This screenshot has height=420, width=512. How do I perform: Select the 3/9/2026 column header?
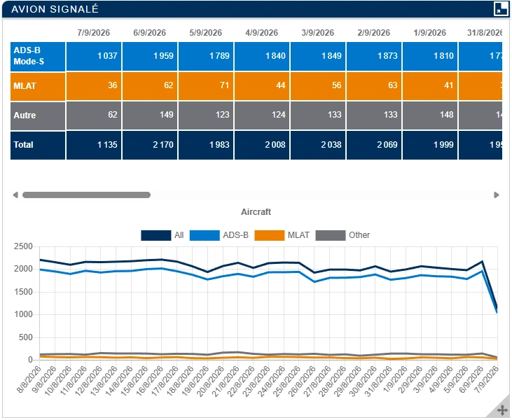coord(318,33)
